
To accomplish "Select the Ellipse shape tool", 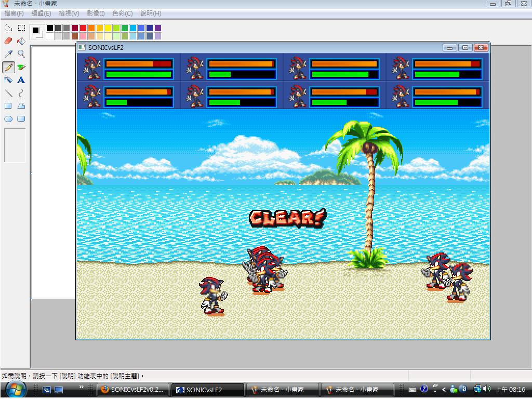I will tap(8, 119).
